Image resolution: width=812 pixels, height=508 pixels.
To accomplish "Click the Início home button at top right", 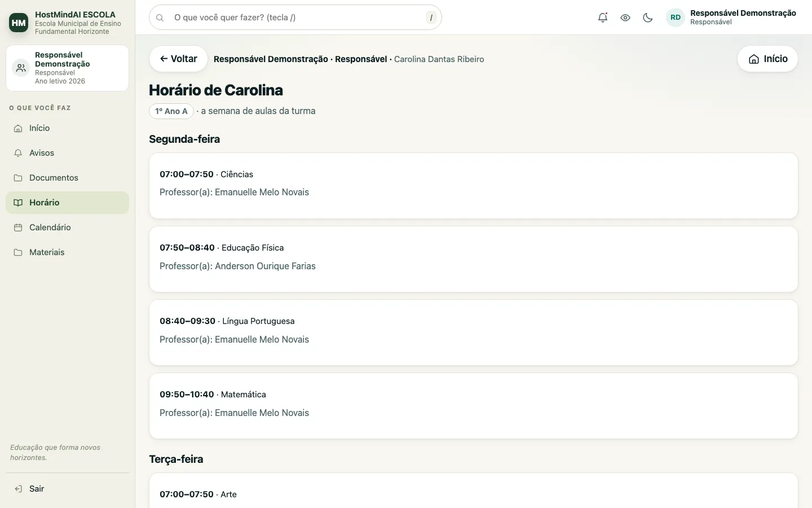I will pyautogui.click(x=767, y=59).
